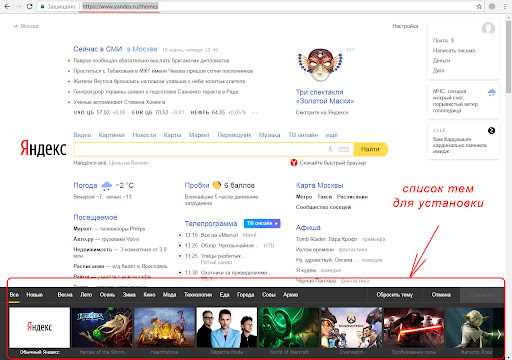Click the Москва location link
Viewport: 512px width, 360px height.
click(29, 26)
